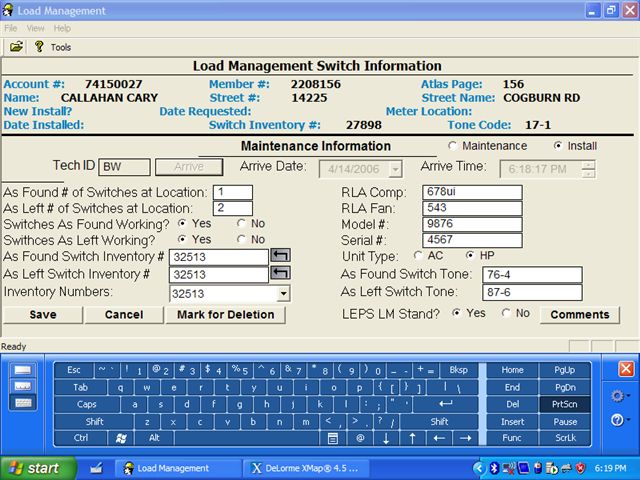Click the Mark for Deletion button

point(225,315)
